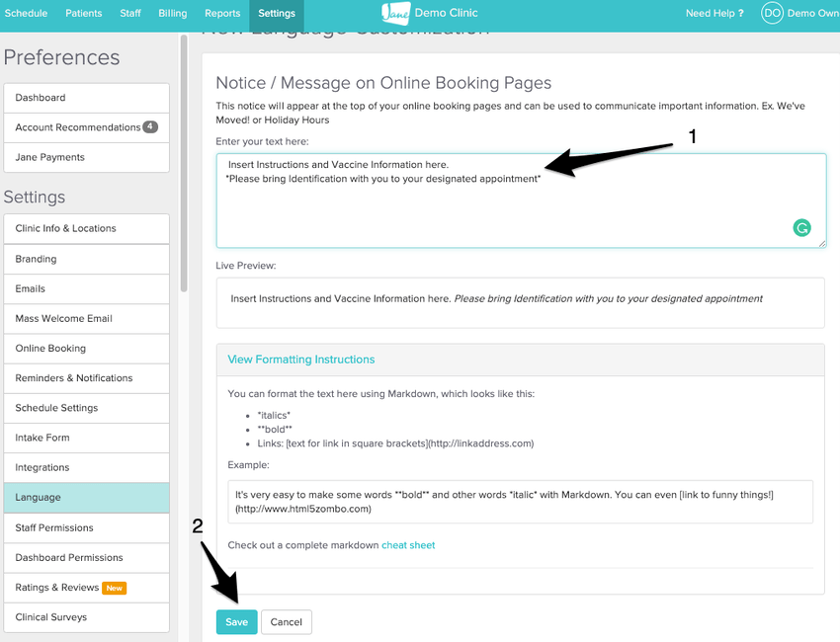Open Online Booking settings
This screenshot has width=840, height=642.
tap(86, 349)
